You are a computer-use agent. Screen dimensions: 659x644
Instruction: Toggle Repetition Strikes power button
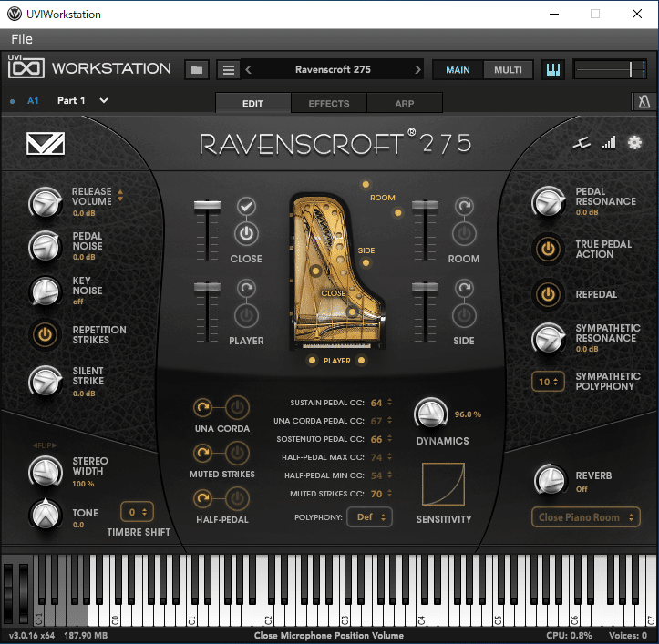point(45,335)
